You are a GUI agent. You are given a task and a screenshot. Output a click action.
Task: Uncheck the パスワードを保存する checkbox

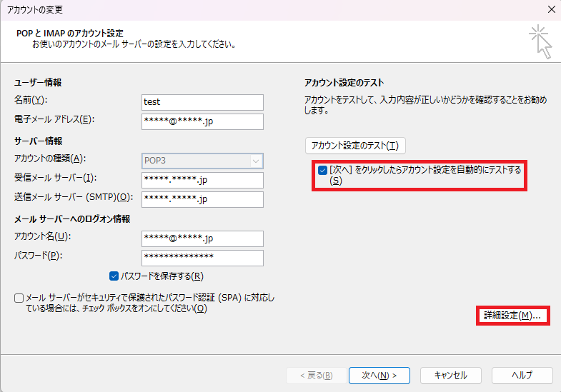[114, 276]
